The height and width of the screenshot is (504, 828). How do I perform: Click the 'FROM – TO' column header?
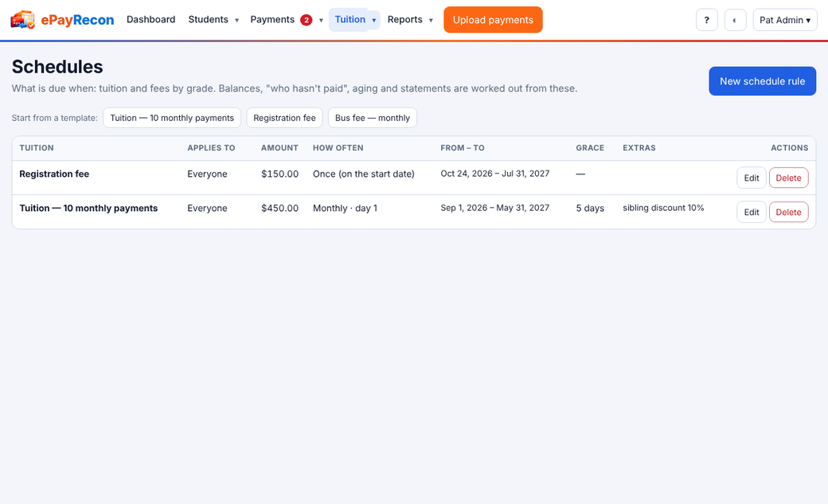coord(463,148)
